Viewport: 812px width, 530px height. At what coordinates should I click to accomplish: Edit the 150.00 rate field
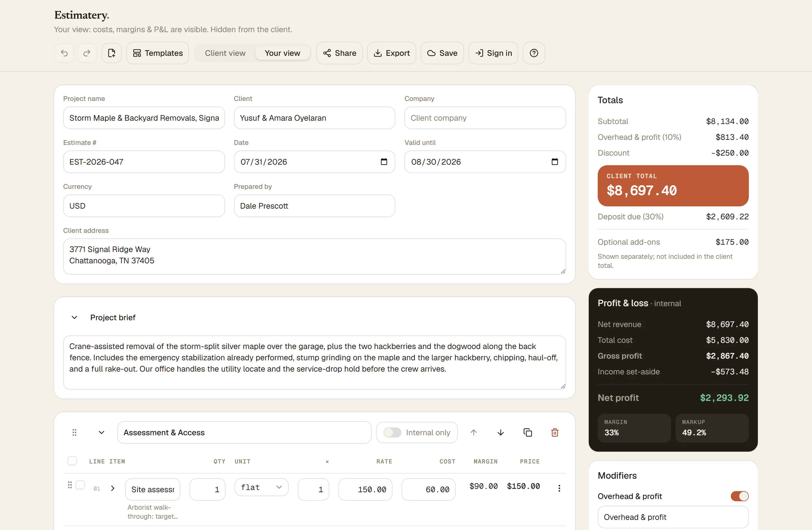pos(365,489)
